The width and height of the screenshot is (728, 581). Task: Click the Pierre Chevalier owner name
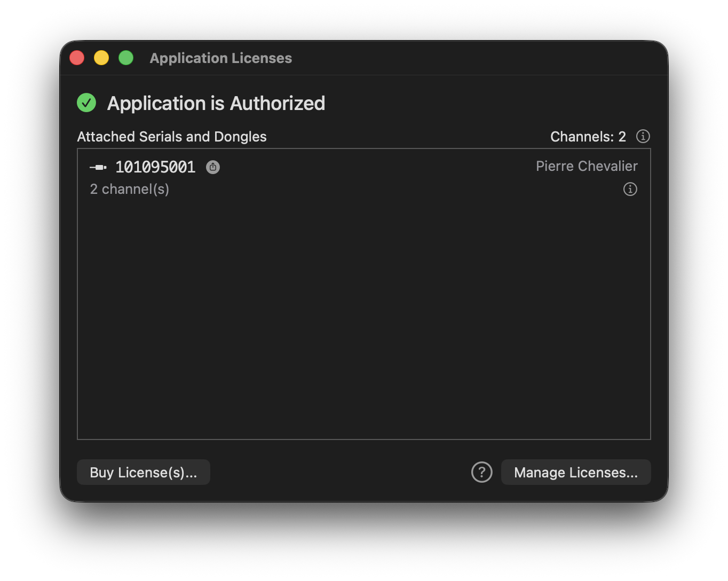(x=587, y=166)
